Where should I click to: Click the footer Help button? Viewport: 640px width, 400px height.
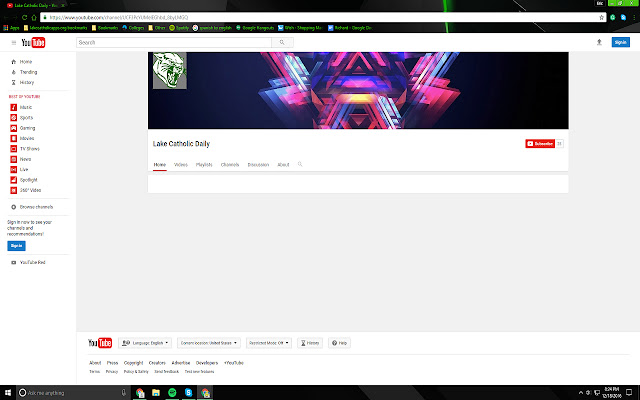pos(339,343)
